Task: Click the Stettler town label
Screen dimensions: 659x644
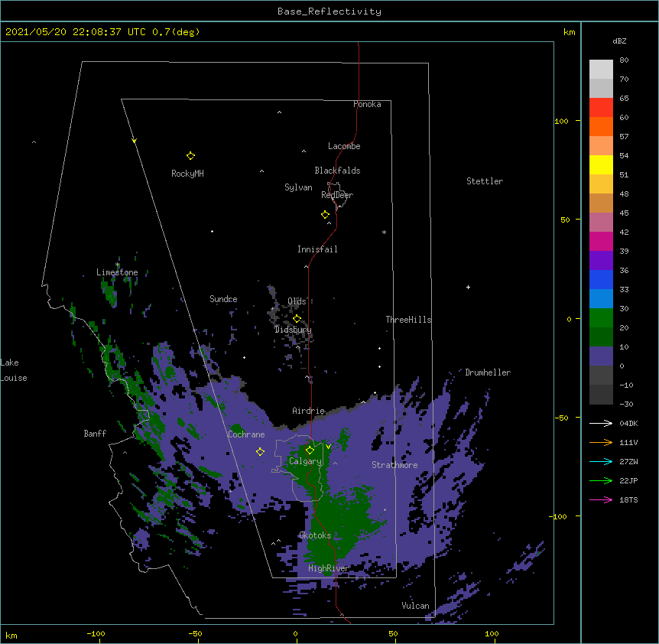Action: [x=485, y=181]
